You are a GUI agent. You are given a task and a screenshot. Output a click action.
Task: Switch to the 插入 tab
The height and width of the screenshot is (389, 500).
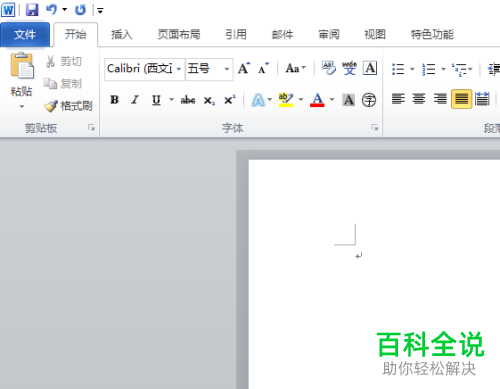122,34
